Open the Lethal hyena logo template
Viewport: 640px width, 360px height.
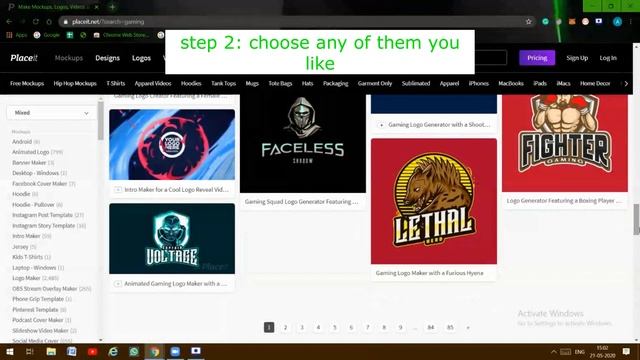pyautogui.click(x=434, y=201)
